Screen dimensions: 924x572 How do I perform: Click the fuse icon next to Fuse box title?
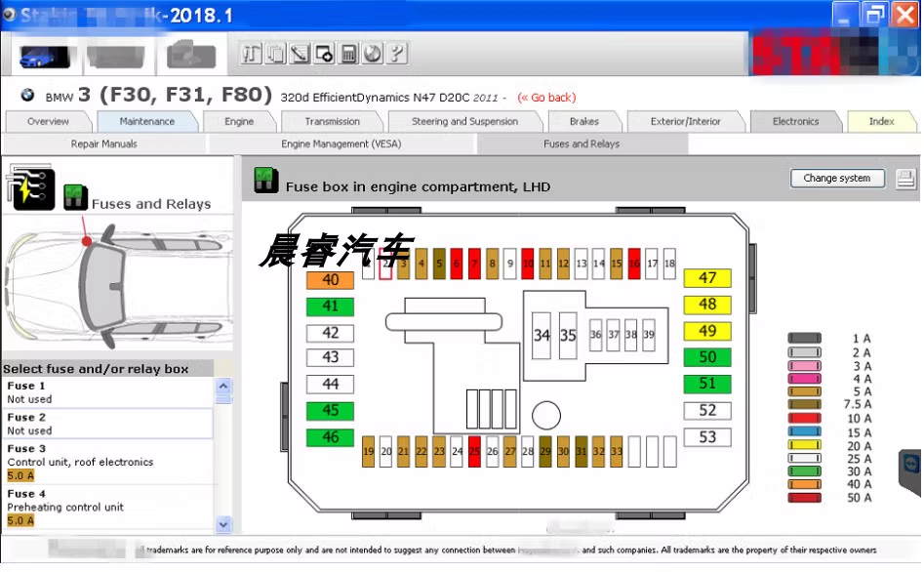(265, 180)
